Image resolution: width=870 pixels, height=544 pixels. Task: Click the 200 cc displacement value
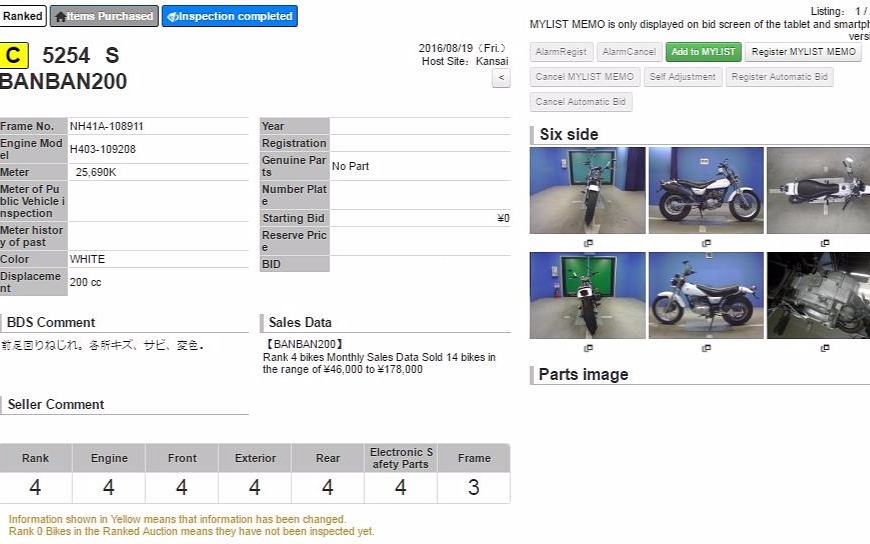click(85, 282)
